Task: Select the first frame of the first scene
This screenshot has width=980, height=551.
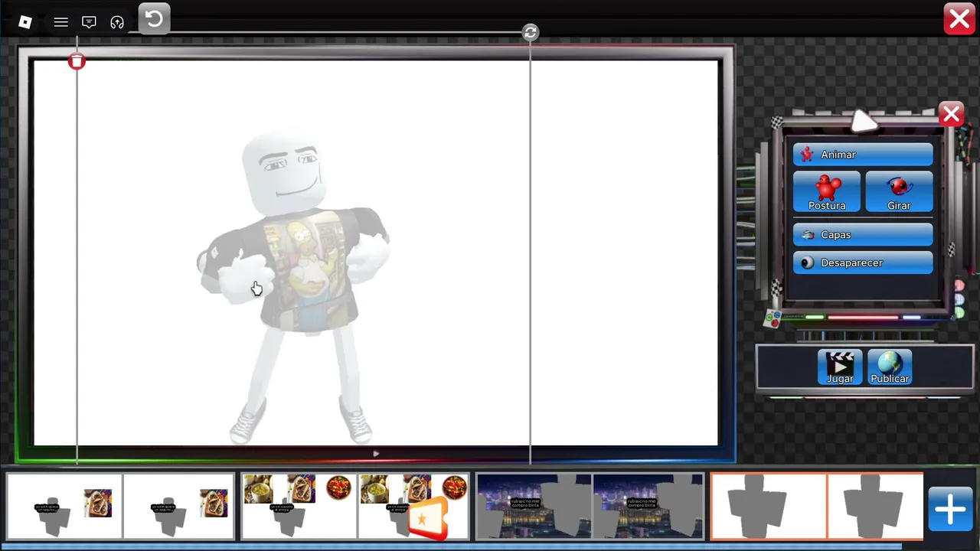Action: 64,507
